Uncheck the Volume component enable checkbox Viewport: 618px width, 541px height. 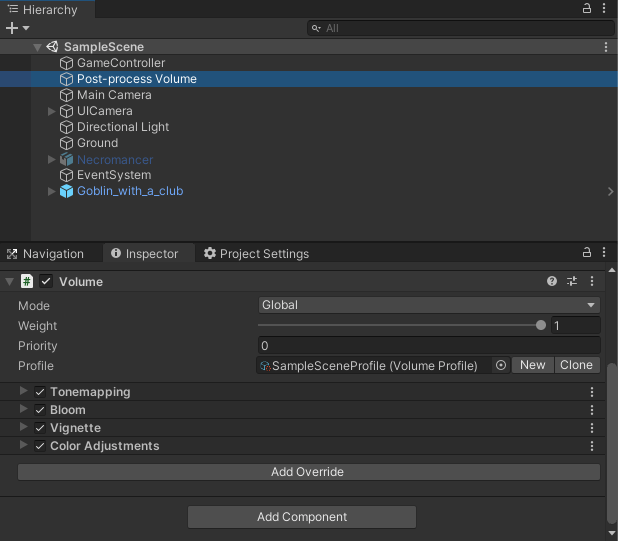(46, 282)
